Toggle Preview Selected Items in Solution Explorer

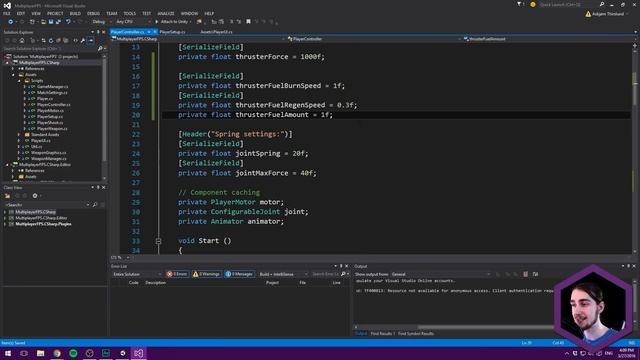tap(91, 40)
